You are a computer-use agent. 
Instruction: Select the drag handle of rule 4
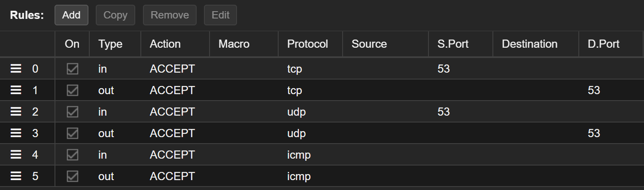[16, 154]
